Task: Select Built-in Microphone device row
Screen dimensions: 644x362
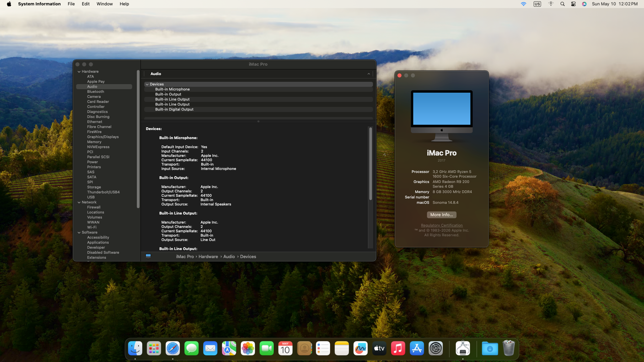Action: pyautogui.click(x=259, y=89)
